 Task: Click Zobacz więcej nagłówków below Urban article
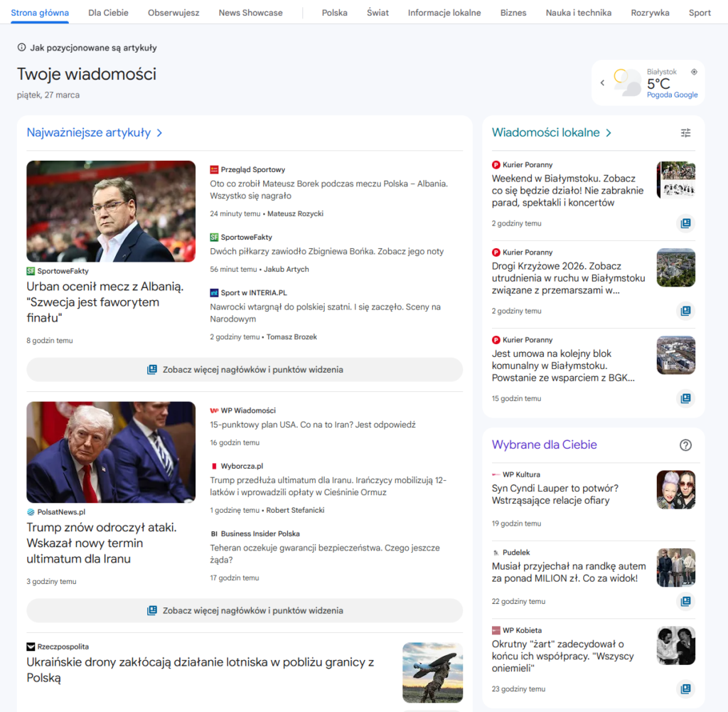(x=245, y=370)
